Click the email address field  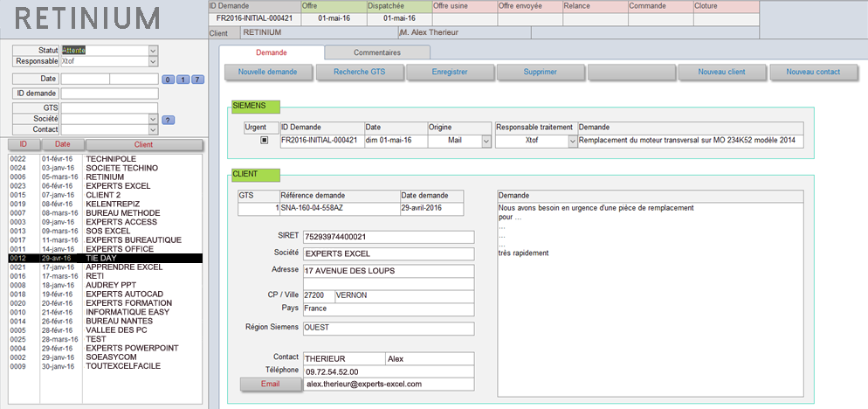pyautogui.click(x=389, y=384)
